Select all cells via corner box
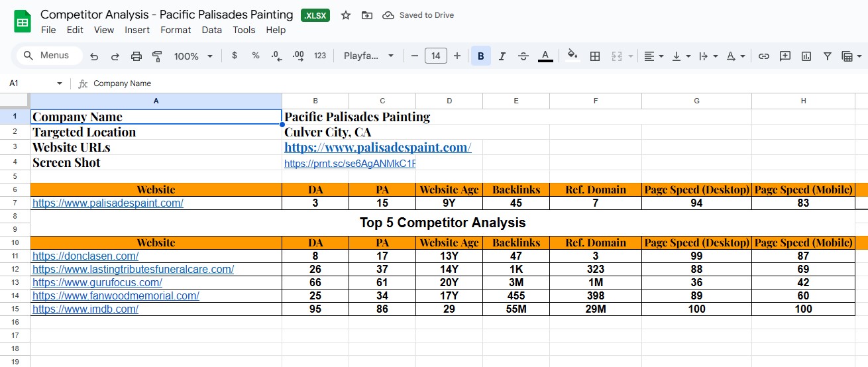868x367 pixels. [15, 101]
